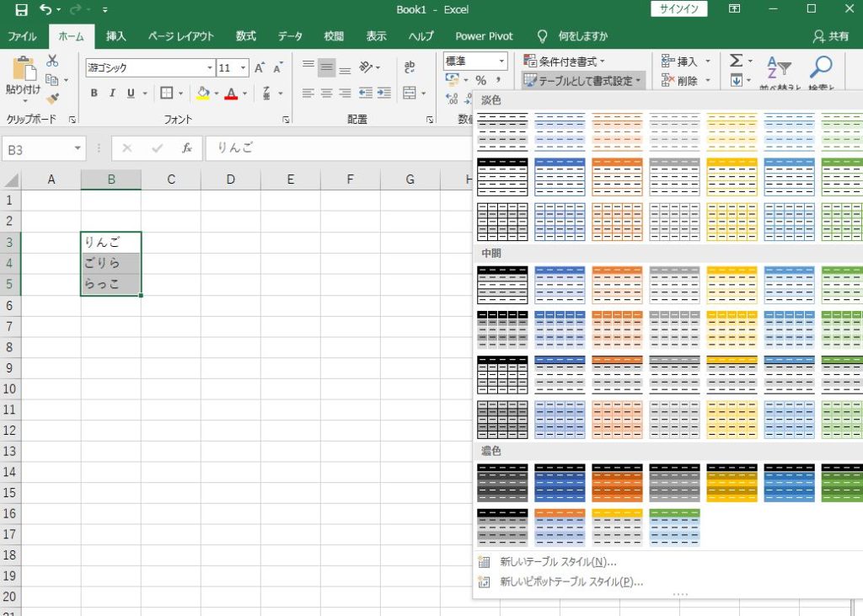Select the orange dark table style
863x616 pixels.
click(x=617, y=482)
